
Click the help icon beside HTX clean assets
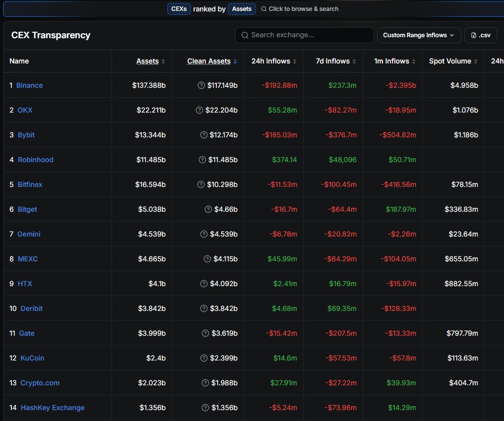(x=204, y=284)
